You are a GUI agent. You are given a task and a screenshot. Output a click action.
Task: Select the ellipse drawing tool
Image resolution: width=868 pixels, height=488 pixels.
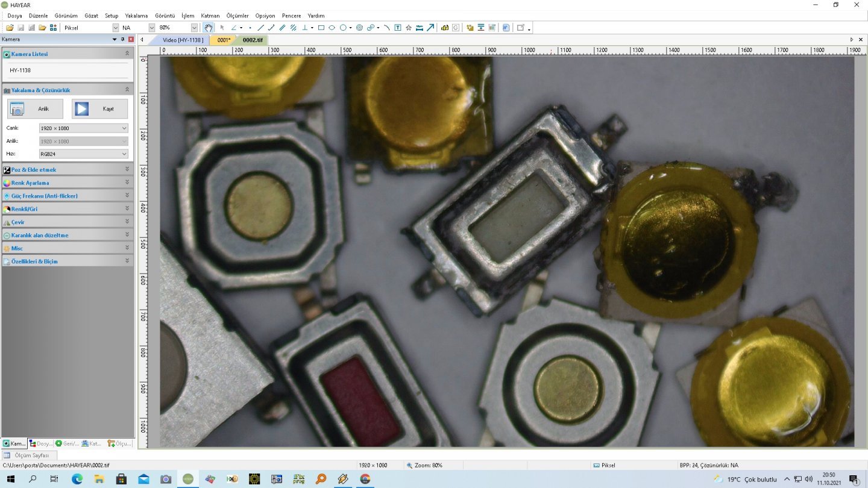[x=332, y=28]
